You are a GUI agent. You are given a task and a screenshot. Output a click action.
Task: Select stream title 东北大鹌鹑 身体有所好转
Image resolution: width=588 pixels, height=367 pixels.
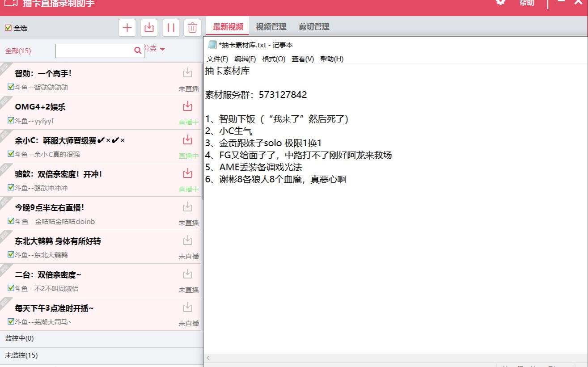coord(58,241)
